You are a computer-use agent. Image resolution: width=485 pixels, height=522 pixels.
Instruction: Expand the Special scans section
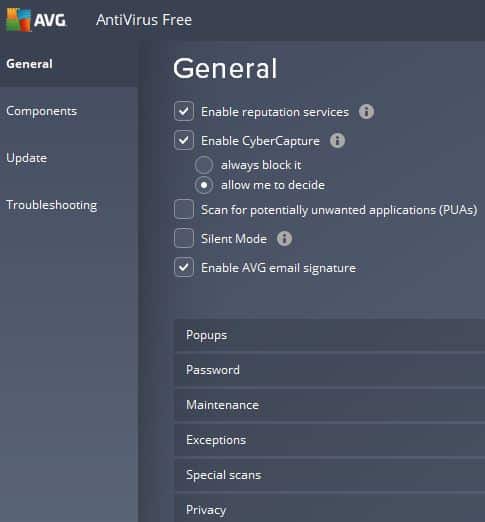tap(330, 475)
